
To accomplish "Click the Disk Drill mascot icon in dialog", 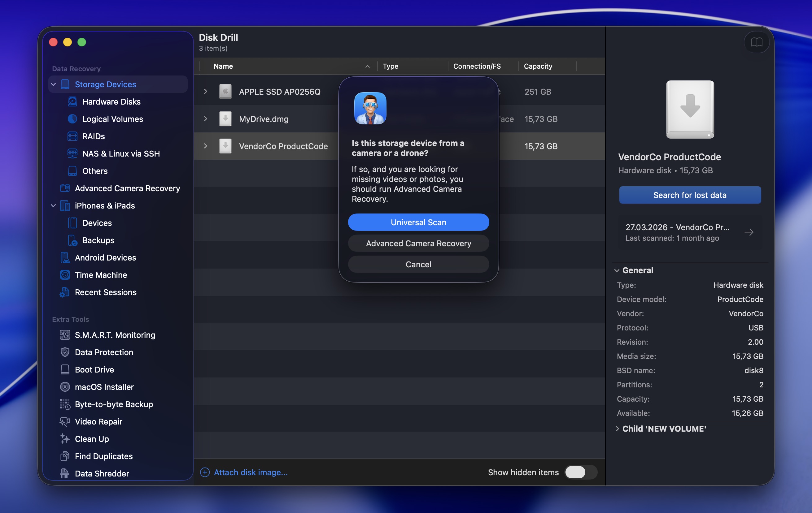I will tap(370, 109).
